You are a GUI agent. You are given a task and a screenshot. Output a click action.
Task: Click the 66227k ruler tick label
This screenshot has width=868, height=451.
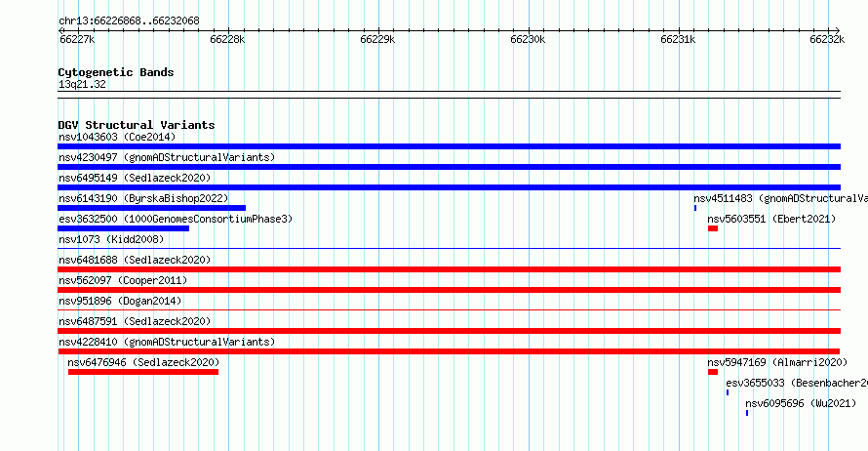click(x=77, y=39)
